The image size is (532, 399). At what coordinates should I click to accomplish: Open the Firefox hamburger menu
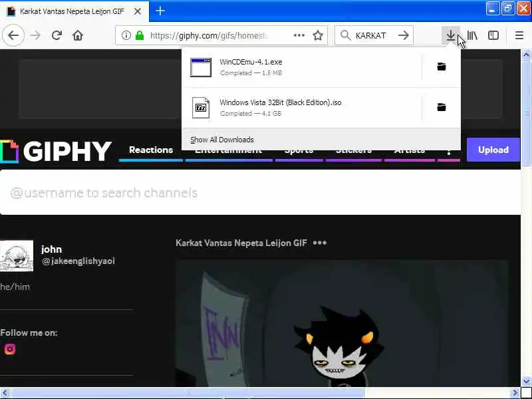point(519,35)
